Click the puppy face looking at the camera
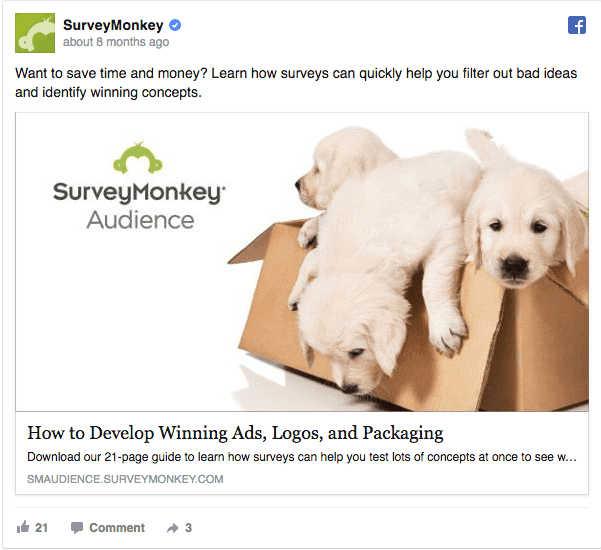The image size is (601, 550). pyautogui.click(x=517, y=240)
